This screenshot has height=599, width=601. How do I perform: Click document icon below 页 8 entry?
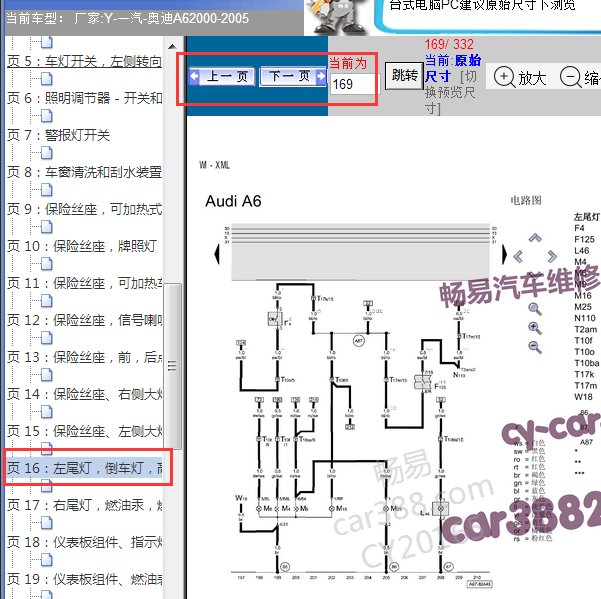47,190
